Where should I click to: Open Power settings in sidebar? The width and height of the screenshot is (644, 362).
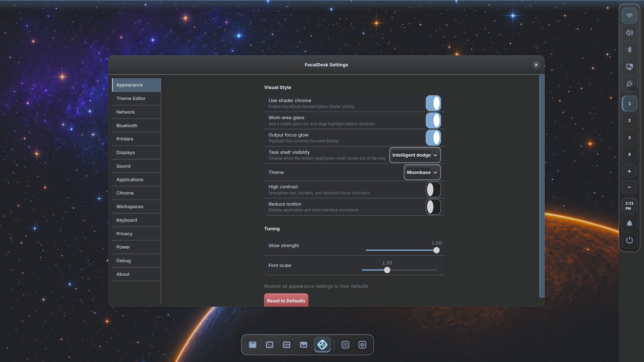(136, 247)
